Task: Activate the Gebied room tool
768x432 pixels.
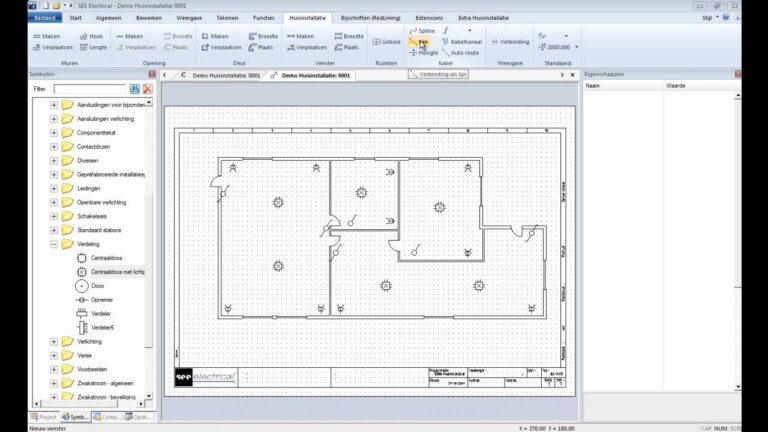Action: pyautogui.click(x=386, y=42)
